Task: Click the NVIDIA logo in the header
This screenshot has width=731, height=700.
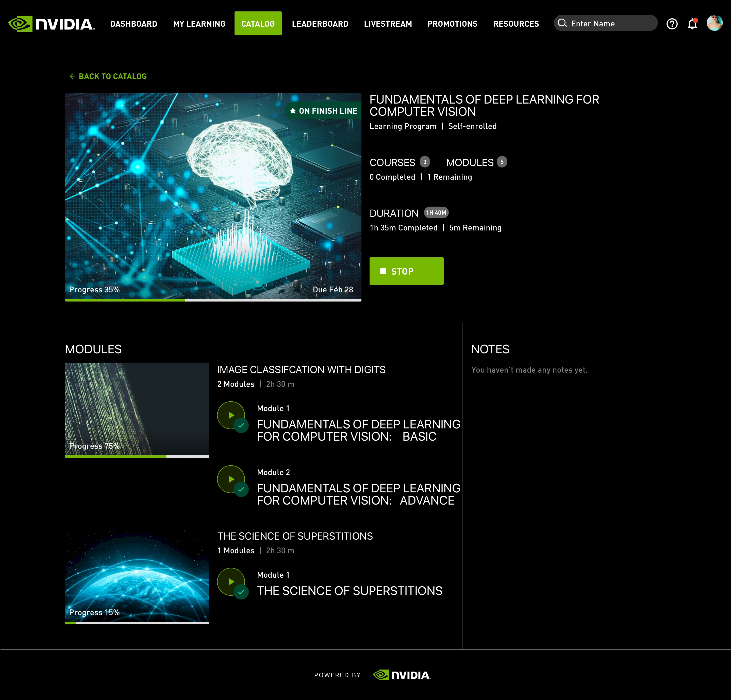Action: click(52, 24)
